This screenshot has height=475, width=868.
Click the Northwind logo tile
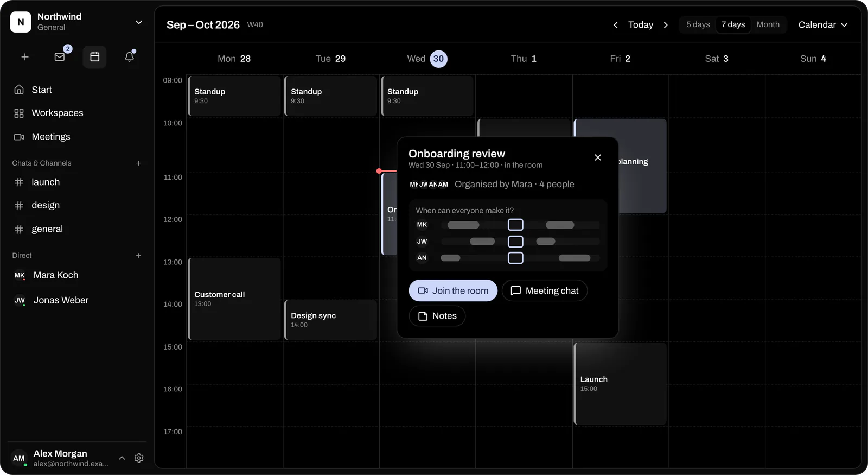coord(21,22)
